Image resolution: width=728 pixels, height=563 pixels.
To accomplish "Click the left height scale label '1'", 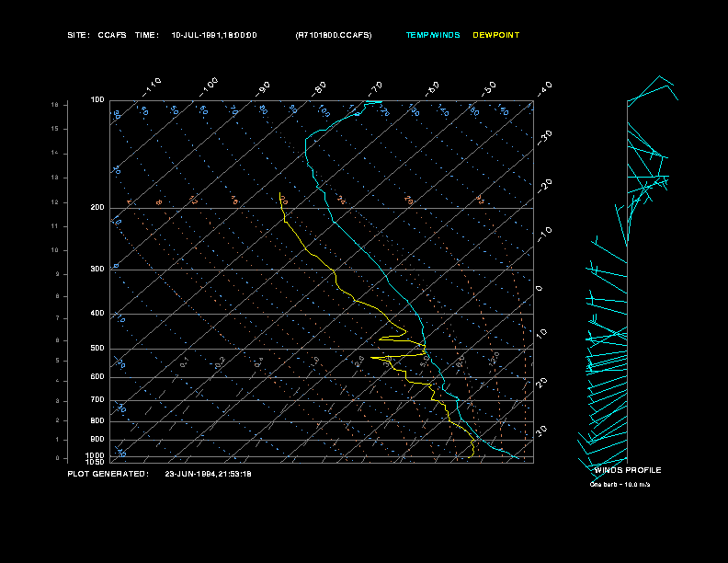I will click(x=58, y=440).
